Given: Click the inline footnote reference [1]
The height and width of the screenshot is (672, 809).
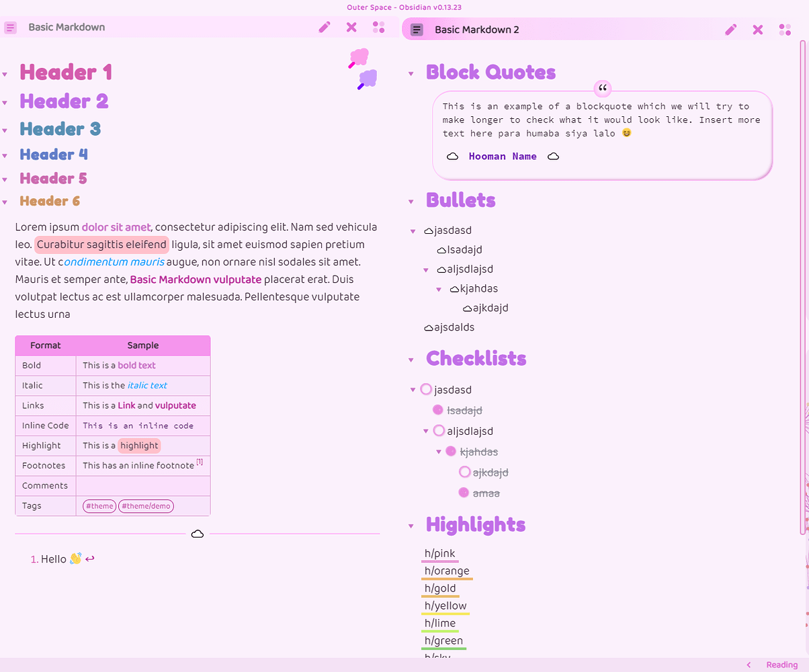Looking at the screenshot, I should 200,462.
